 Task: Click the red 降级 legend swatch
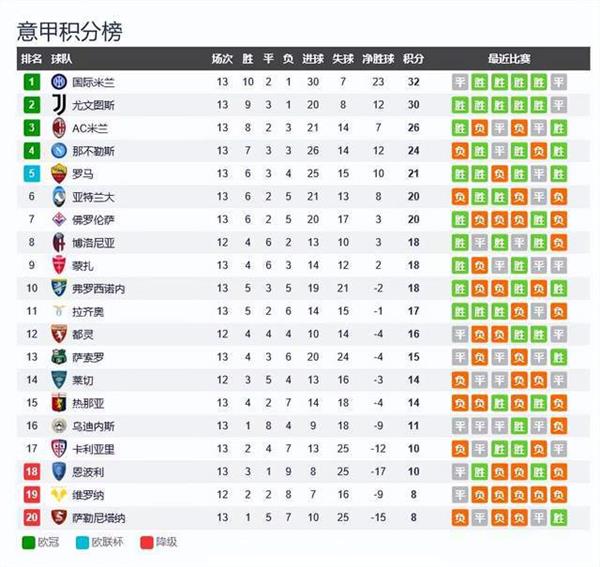(x=147, y=542)
